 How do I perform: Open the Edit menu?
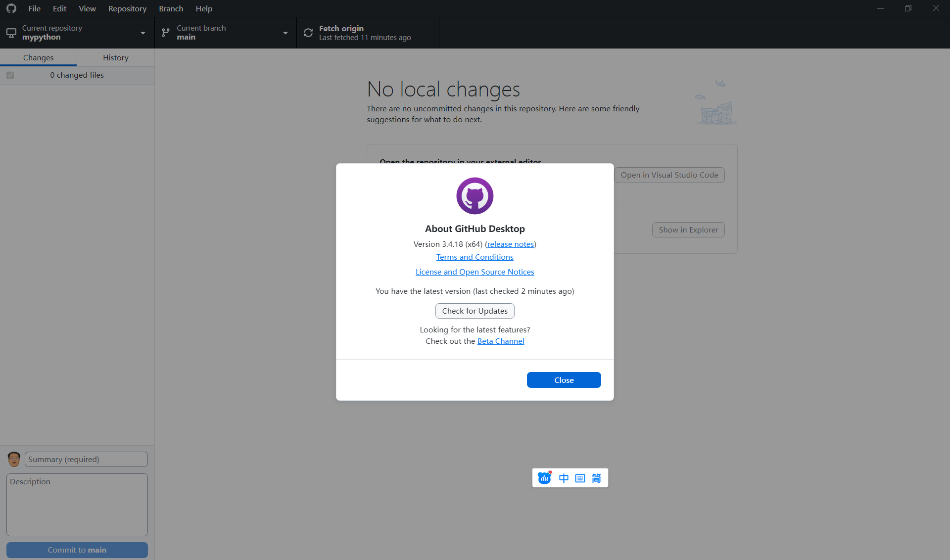coord(60,8)
